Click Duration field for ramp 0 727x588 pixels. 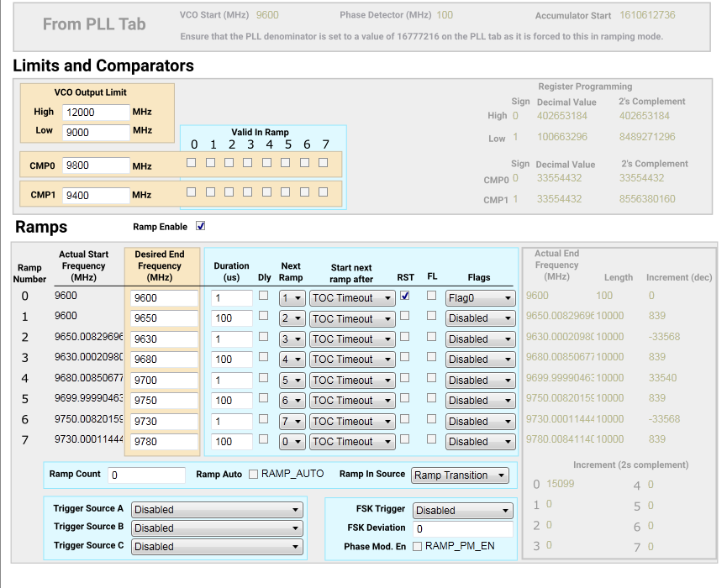tap(232, 298)
